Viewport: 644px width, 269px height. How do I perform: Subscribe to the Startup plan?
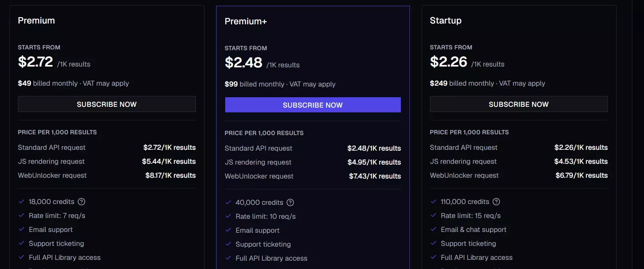(x=519, y=104)
